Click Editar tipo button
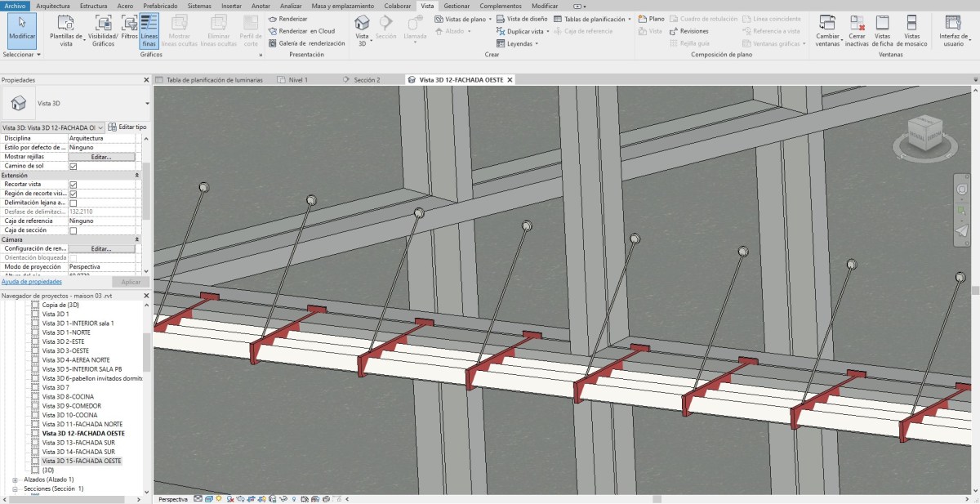 pos(127,127)
